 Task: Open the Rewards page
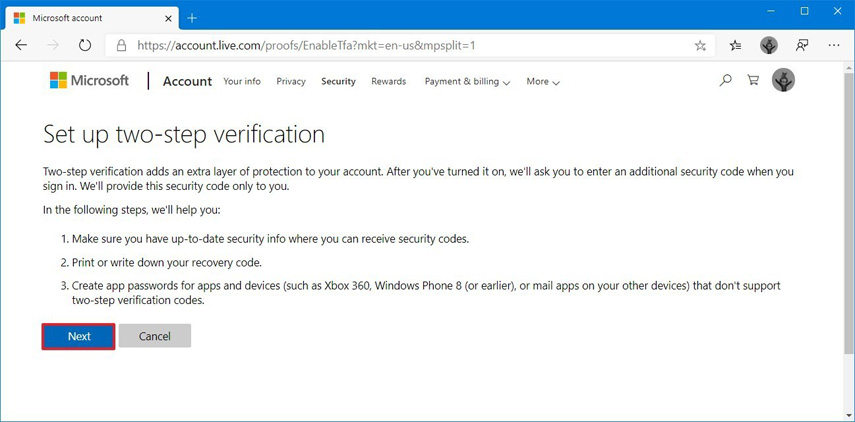pos(389,81)
